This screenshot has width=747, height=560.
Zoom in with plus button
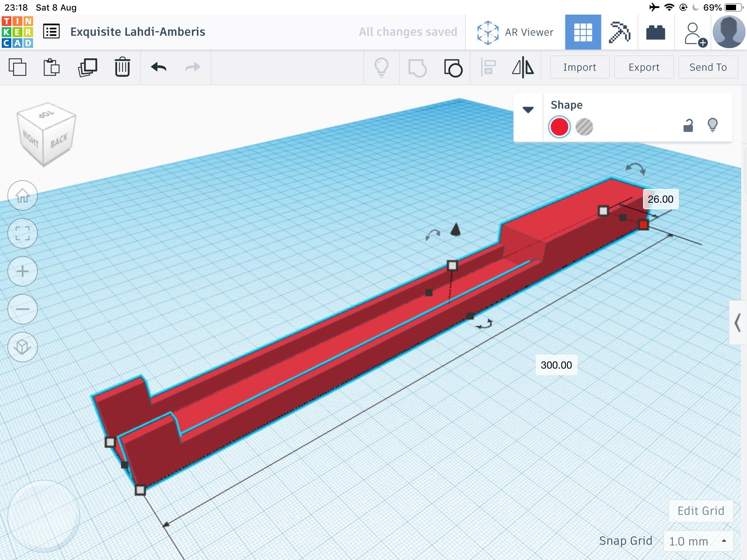(x=23, y=271)
